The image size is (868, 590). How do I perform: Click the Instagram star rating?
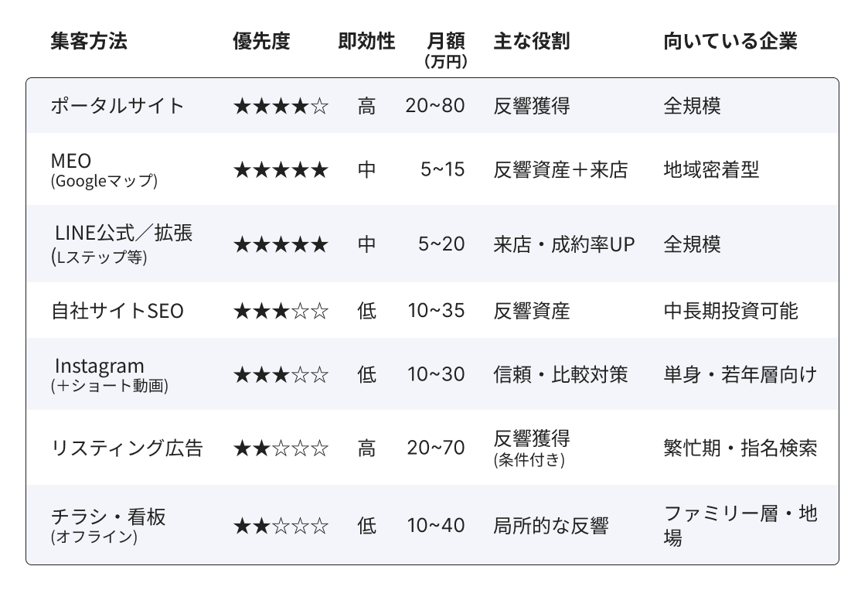[x=281, y=374]
